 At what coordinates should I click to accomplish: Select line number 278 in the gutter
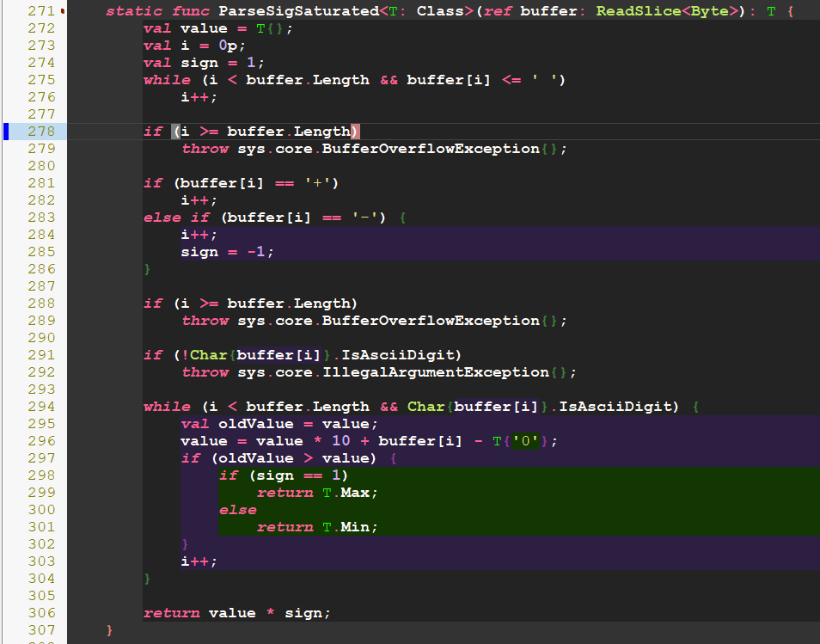coord(40,132)
